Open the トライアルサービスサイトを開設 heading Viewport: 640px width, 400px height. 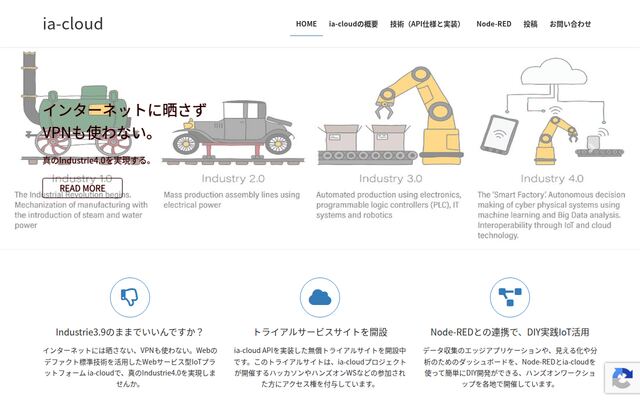[320, 332]
